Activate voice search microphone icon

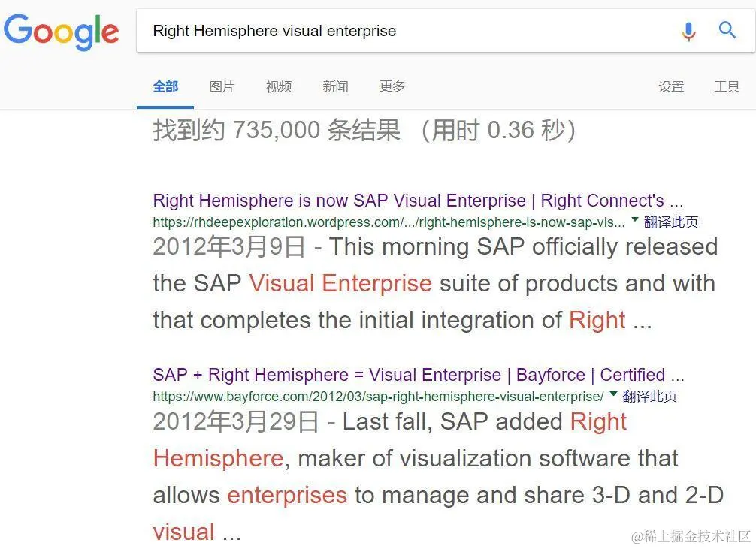[x=688, y=32]
